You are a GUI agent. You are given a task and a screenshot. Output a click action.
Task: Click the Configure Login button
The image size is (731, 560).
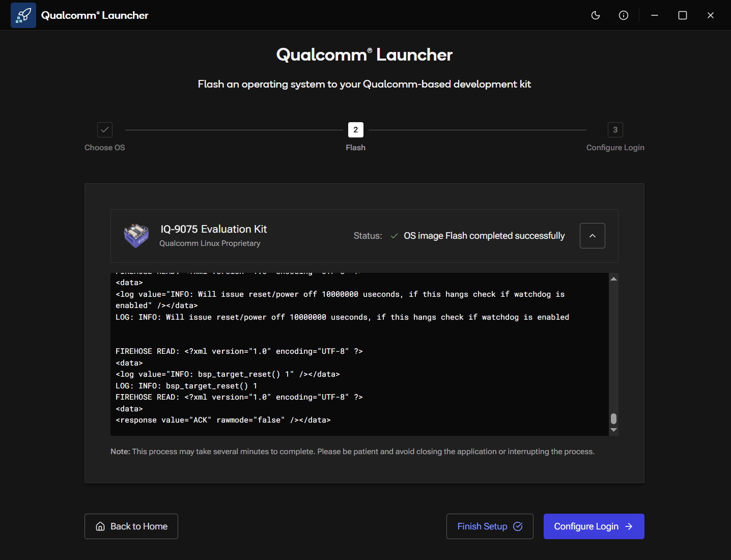tap(594, 526)
